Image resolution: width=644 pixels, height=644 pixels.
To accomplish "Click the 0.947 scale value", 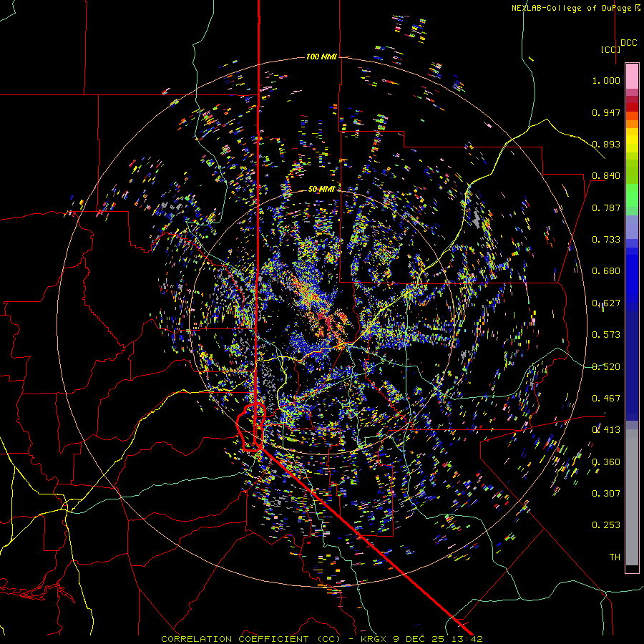I will [x=606, y=112].
